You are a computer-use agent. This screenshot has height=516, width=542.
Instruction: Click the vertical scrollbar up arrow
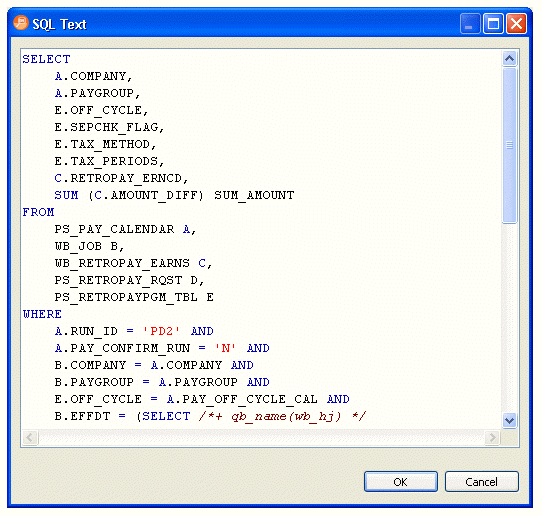point(509,58)
